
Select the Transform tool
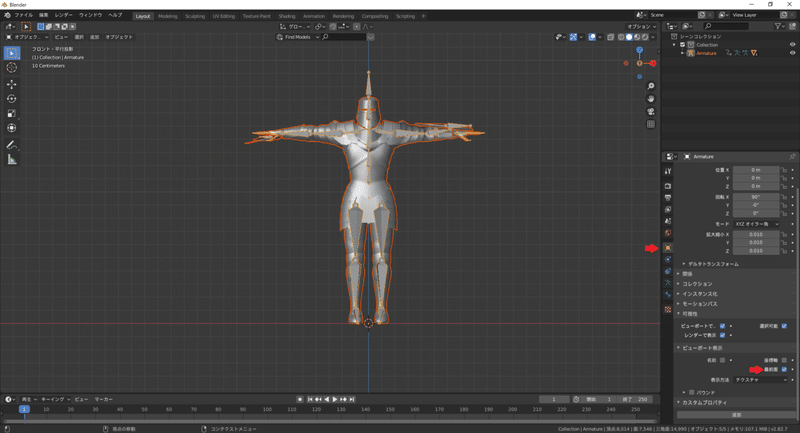[12, 128]
